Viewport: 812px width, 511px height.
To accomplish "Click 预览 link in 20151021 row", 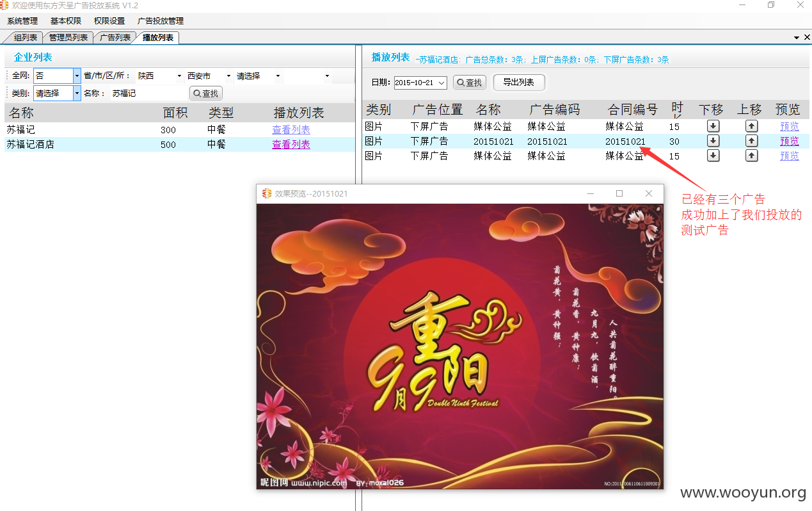I will [x=790, y=141].
